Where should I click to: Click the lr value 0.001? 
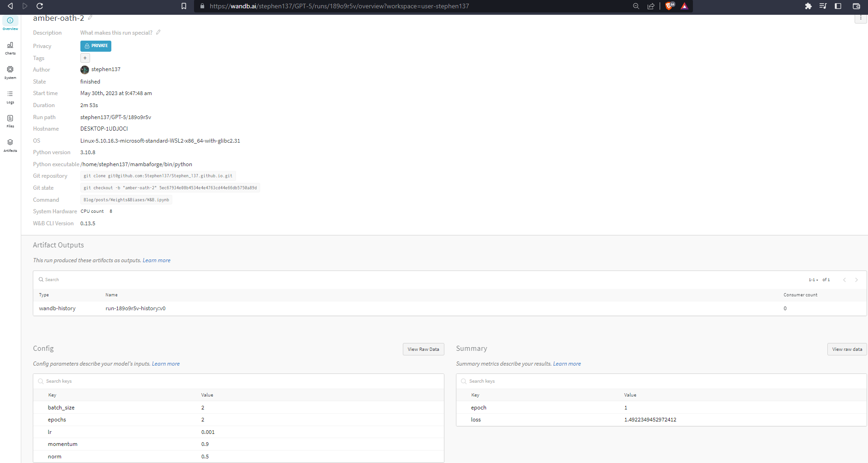pos(208,432)
